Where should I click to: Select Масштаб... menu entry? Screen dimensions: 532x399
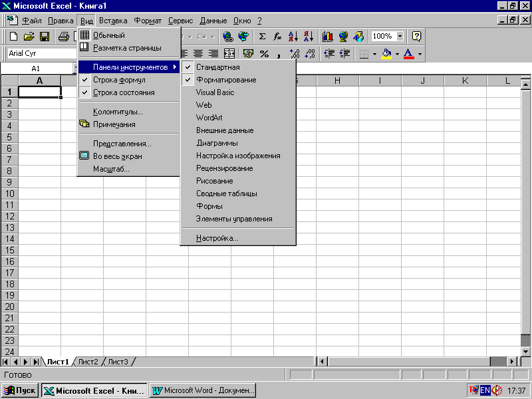[x=129, y=169]
